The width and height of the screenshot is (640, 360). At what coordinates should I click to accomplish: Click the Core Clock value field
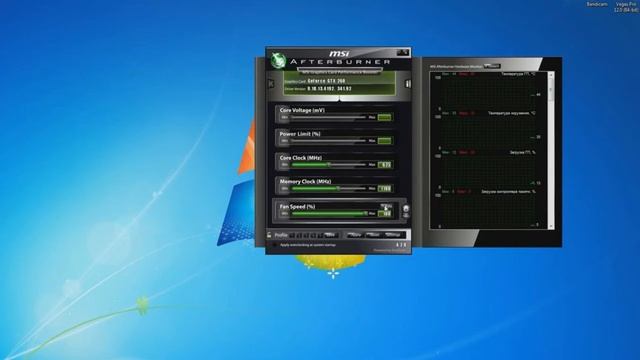point(384,164)
